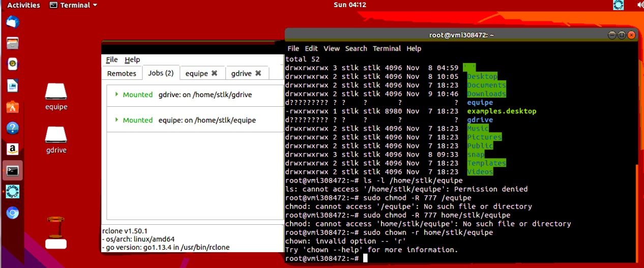Launch Rhythmbox from the dock

pos(13,64)
